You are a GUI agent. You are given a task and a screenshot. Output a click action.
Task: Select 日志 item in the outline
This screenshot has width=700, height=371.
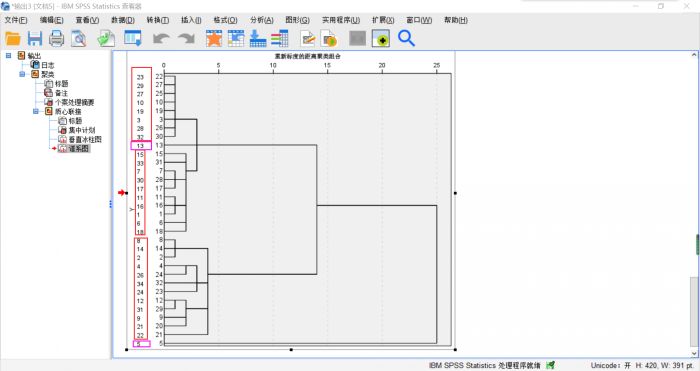tap(48, 65)
